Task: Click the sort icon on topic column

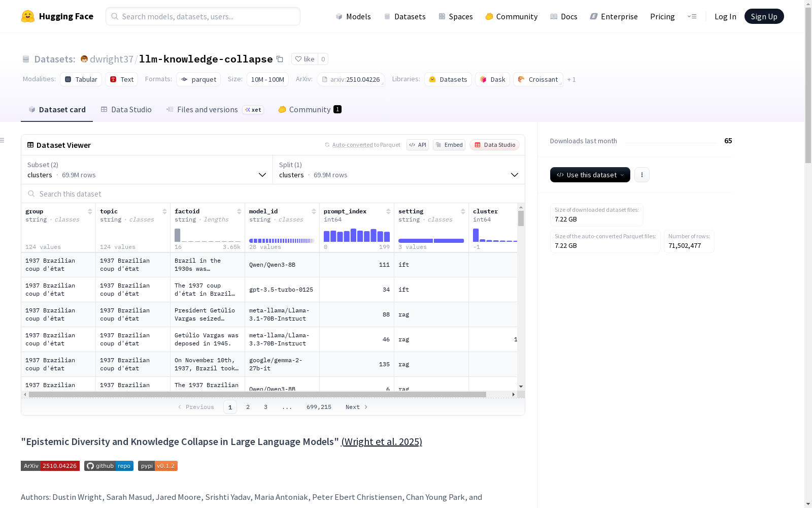Action: point(164,211)
